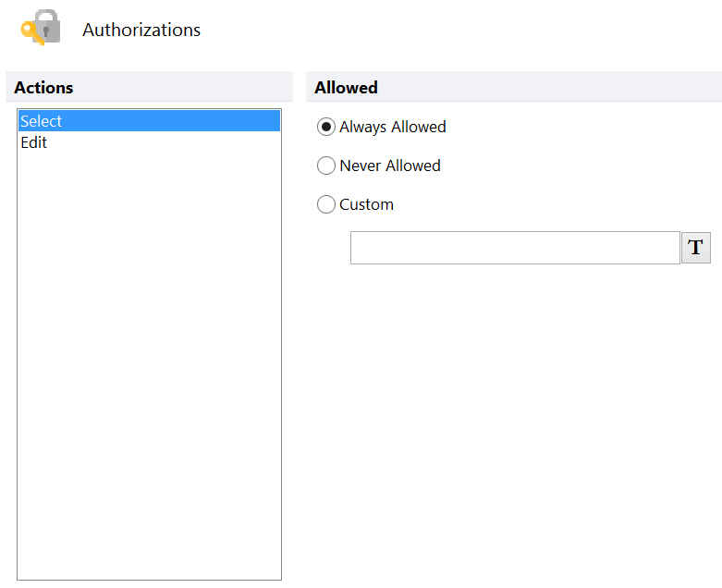
Task: Click the padlock icon beside Authorizations
Action: tap(46, 28)
